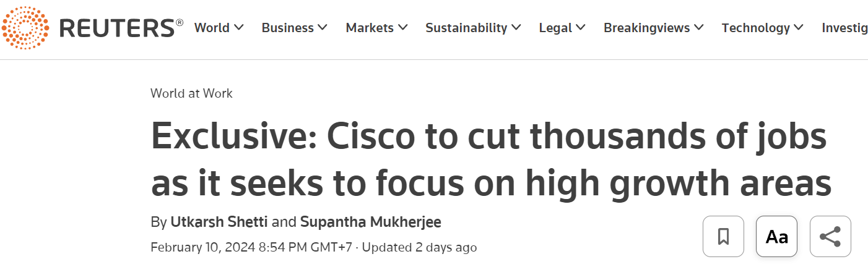
Task: Expand the World menu chevron
Action: (x=239, y=28)
